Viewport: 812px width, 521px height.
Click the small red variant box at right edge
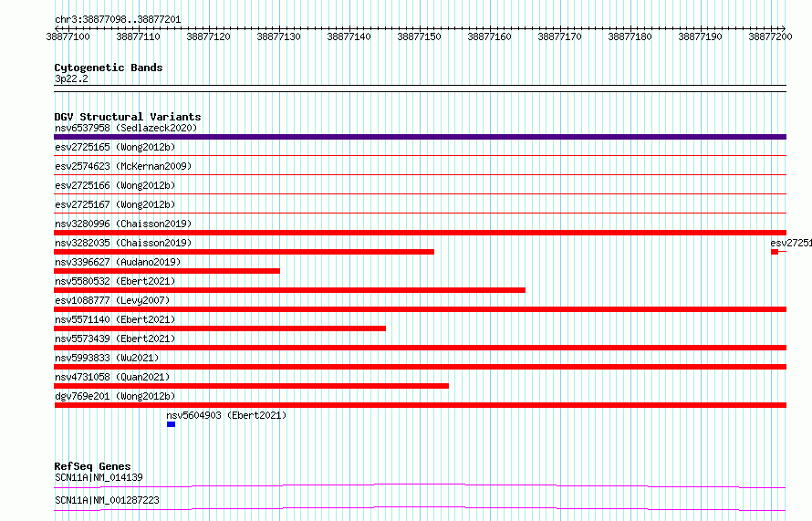[x=775, y=252]
